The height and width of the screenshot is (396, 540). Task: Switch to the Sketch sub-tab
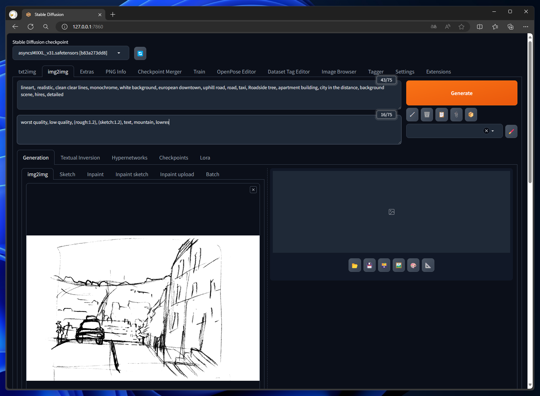click(67, 174)
